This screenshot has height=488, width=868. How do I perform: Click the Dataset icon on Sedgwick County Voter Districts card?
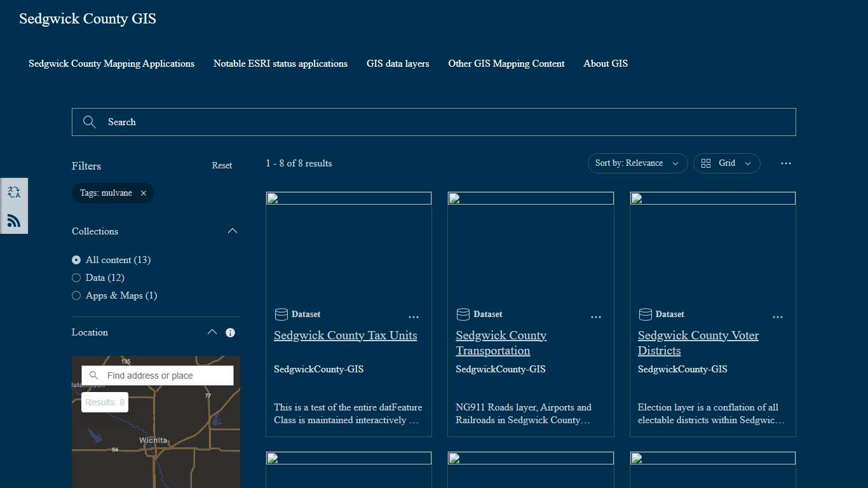coord(644,314)
